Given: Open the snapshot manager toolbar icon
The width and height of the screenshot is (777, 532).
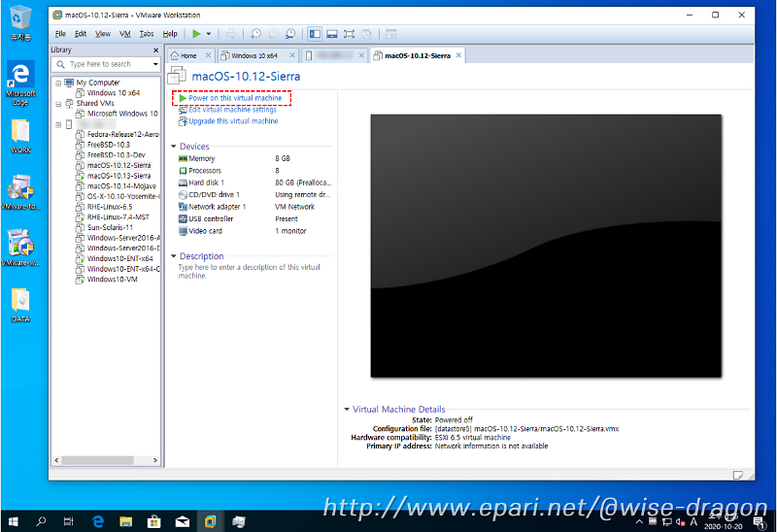Looking at the screenshot, I should tap(290, 34).
